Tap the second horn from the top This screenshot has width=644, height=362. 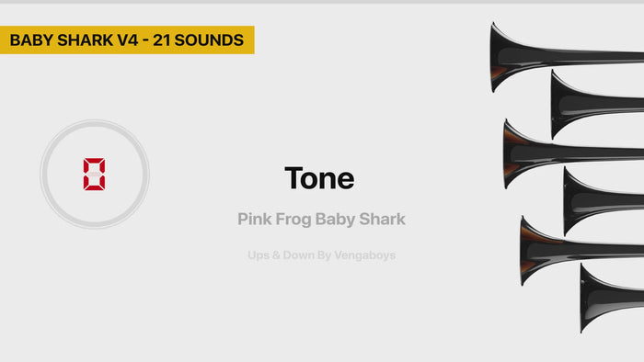click(x=598, y=104)
